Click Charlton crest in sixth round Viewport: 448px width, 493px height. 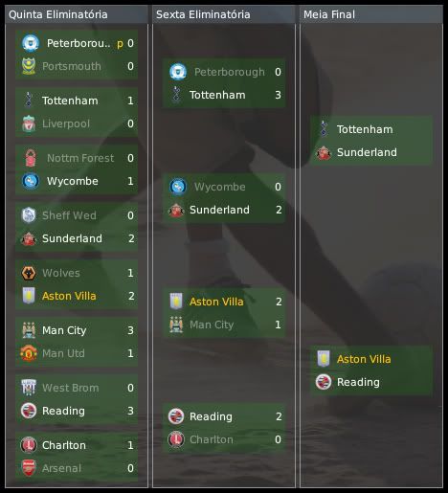176,439
